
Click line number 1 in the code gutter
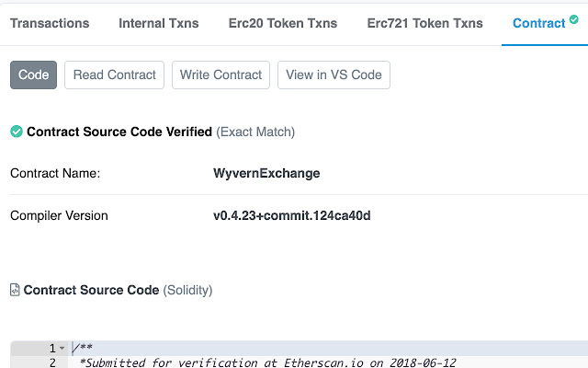(51, 349)
